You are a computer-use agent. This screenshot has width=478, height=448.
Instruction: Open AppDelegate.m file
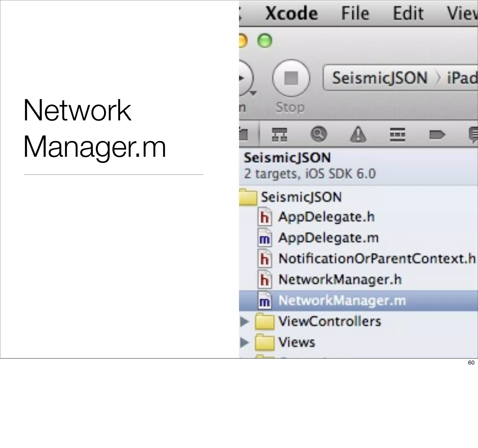(328, 238)
